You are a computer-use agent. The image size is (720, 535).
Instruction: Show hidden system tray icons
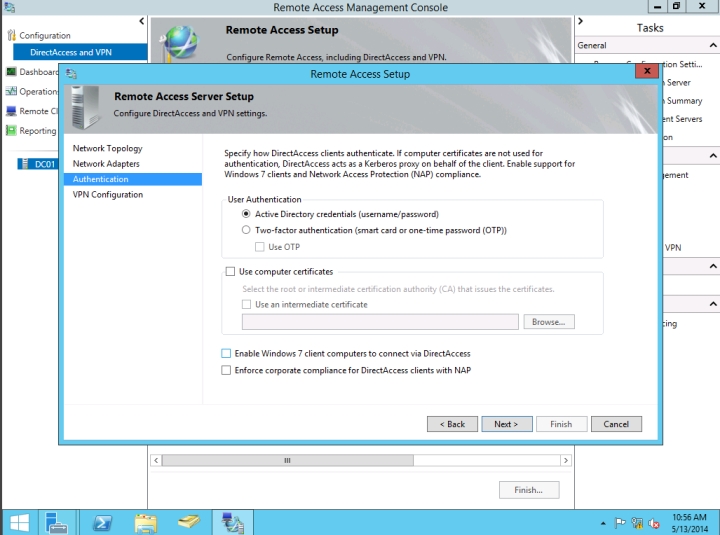coord(603,522)
